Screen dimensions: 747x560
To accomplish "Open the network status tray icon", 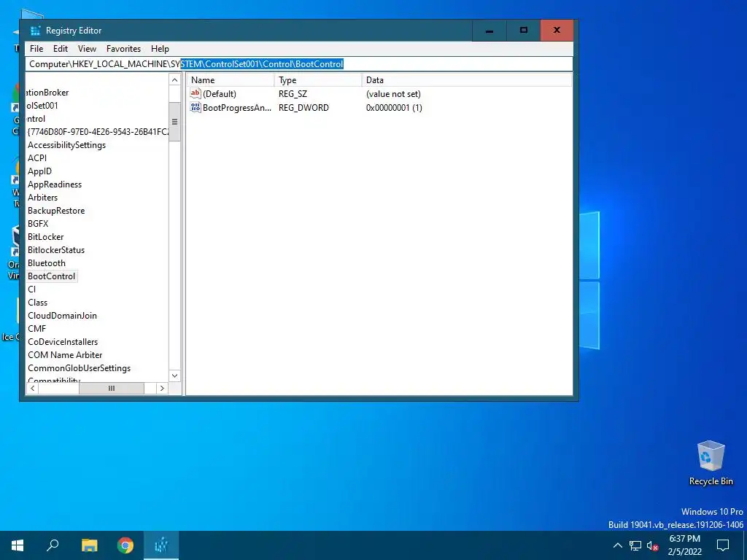I will pos(635,545).
